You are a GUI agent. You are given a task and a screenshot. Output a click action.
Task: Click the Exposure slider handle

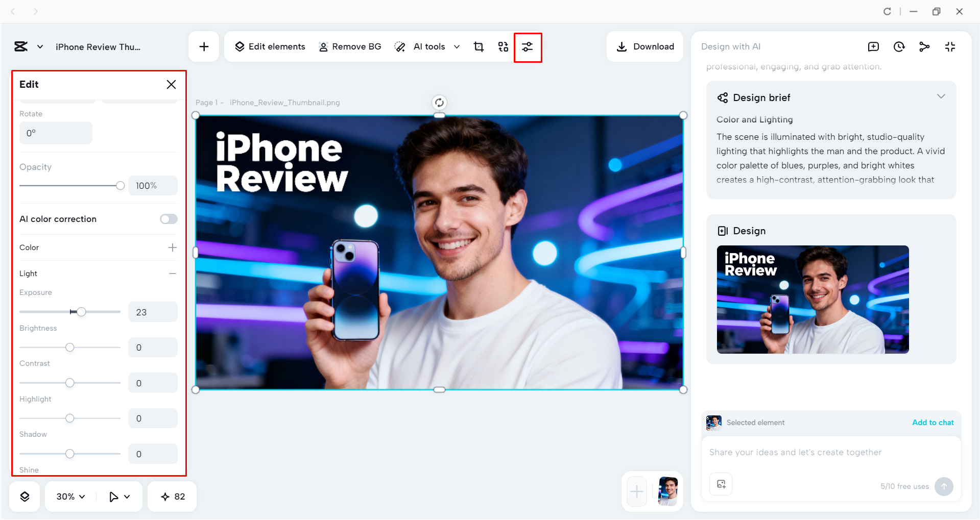(x=81, y=312)
